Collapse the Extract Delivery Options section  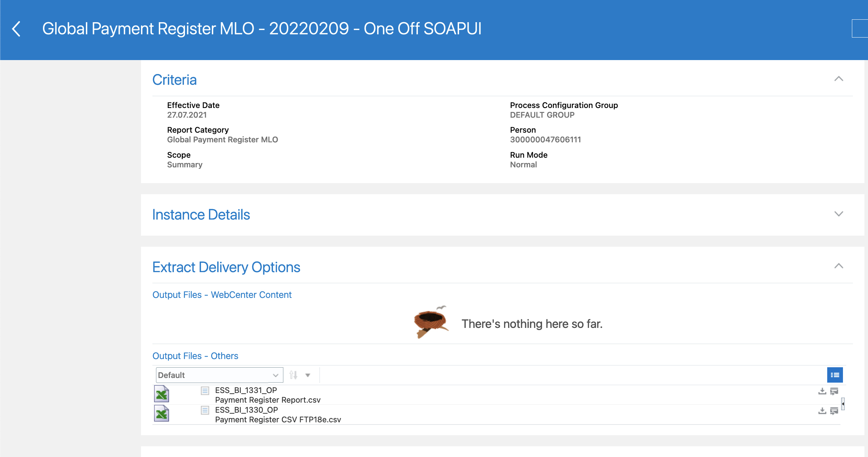click(x=839, y=266)
